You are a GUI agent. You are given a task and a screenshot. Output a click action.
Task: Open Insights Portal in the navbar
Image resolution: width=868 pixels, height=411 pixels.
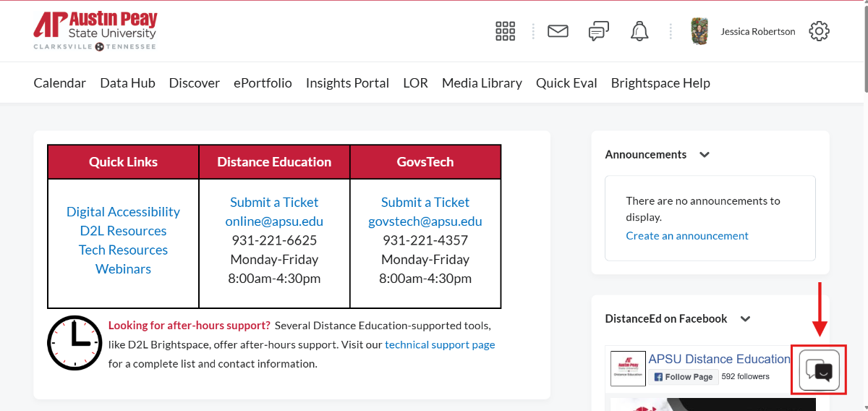point(347,82)
